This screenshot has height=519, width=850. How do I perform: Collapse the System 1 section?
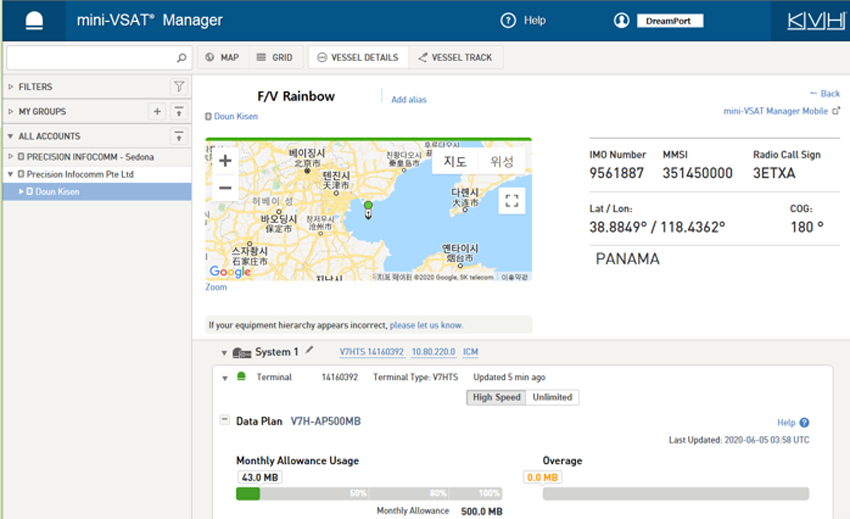point(224,353)
